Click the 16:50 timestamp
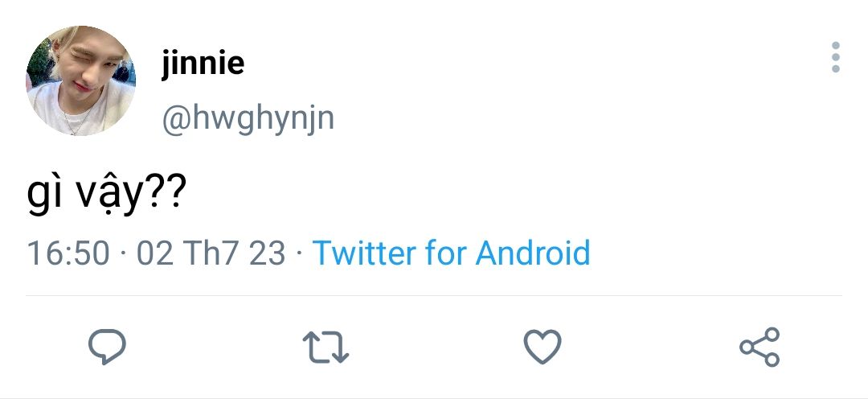This screenshot has height=399, width=868. 68,253
